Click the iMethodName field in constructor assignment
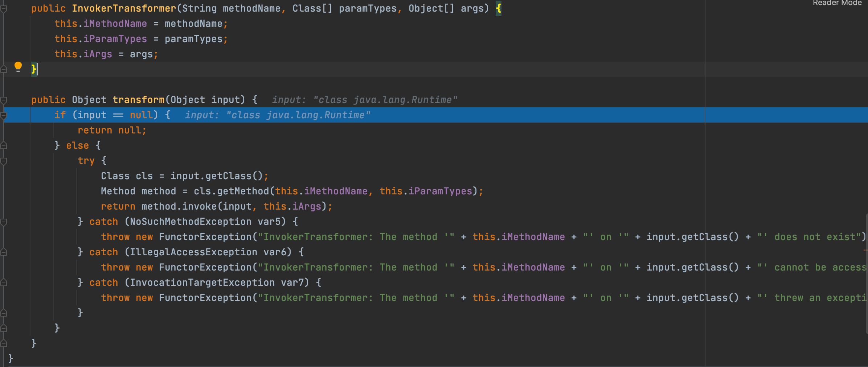This screenshot has height=367, width=868. point(115,24)
